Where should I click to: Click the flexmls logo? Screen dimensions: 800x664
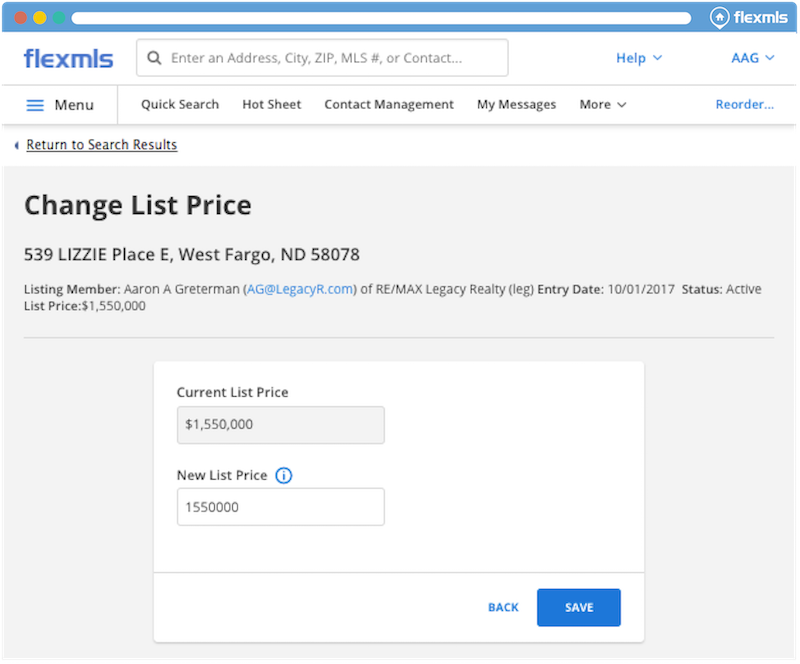pyautogui.click(x=68, y=58)
